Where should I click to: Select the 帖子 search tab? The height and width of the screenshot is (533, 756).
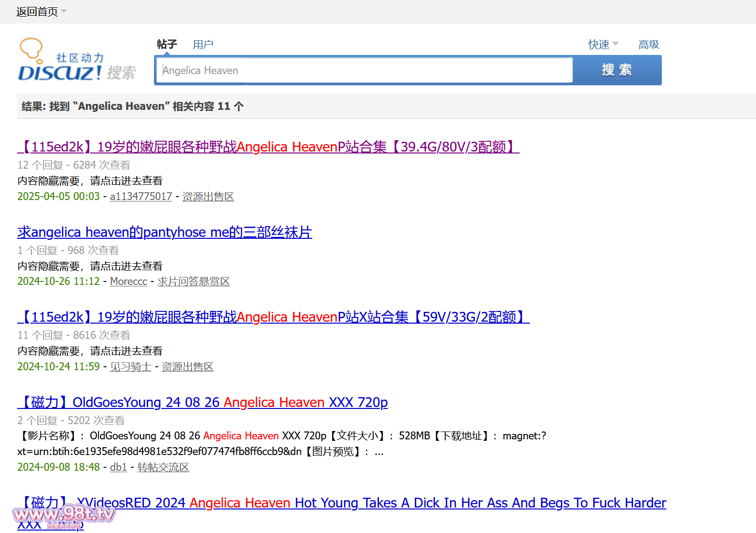pos(167,44)
